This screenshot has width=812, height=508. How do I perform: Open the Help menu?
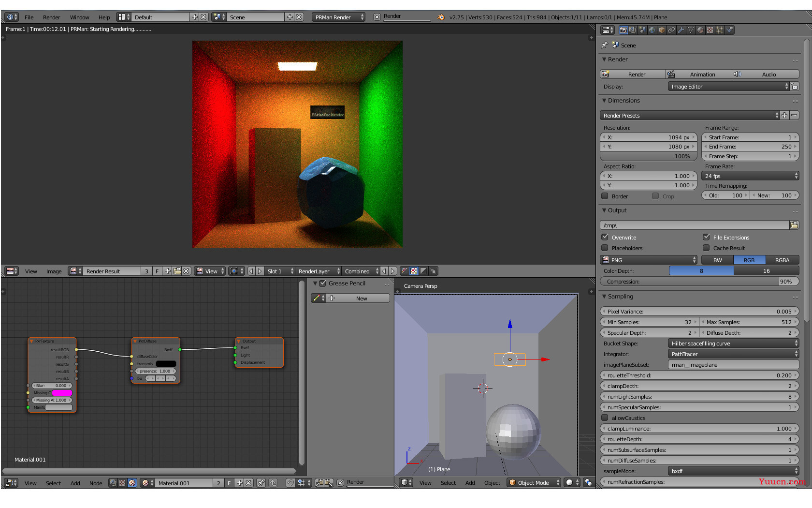coord(104,17)
